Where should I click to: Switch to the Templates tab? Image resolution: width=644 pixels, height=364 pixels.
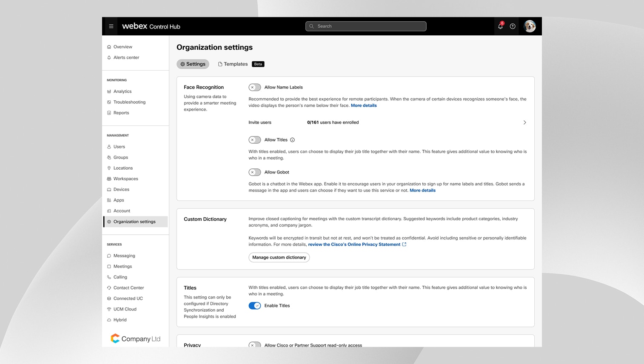233,64
